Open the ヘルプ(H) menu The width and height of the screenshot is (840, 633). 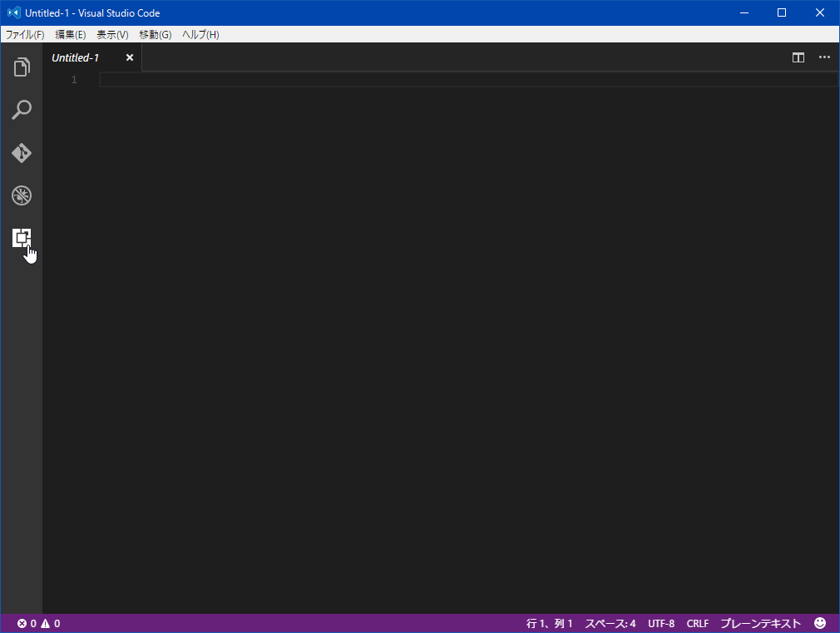200,35
